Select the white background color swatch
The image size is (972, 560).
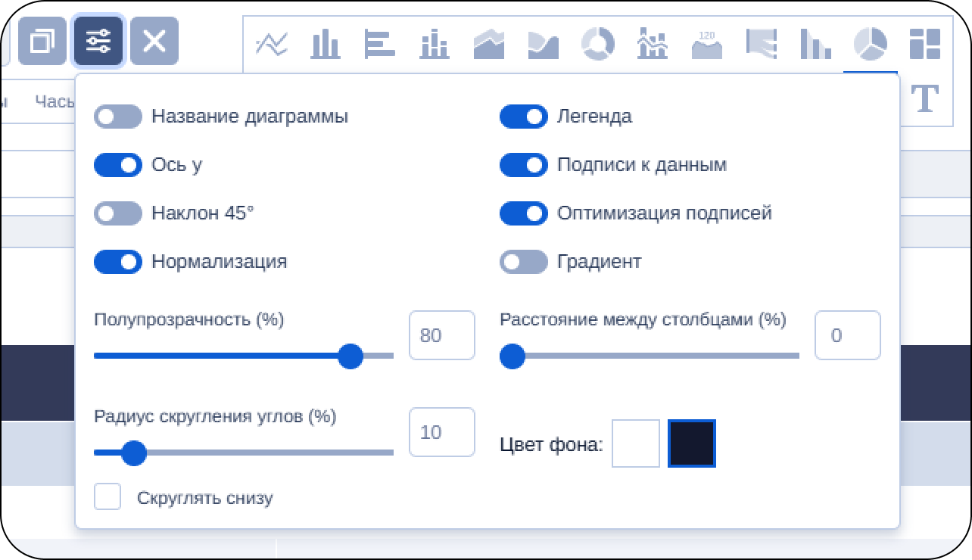tap(636, 443)
